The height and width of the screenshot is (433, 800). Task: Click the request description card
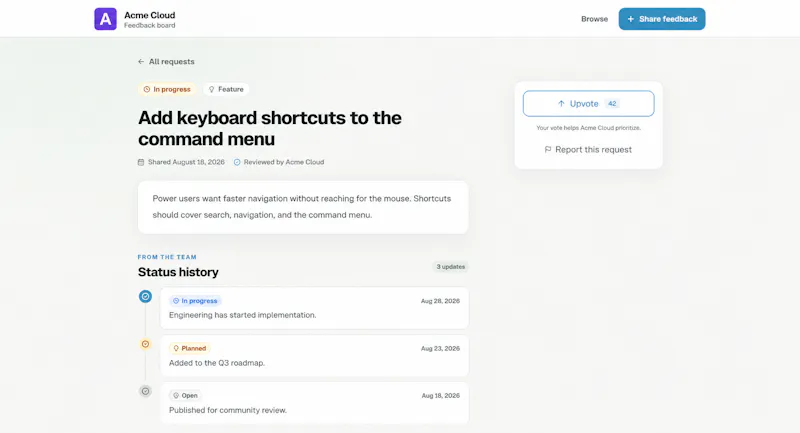pos(303,207)
